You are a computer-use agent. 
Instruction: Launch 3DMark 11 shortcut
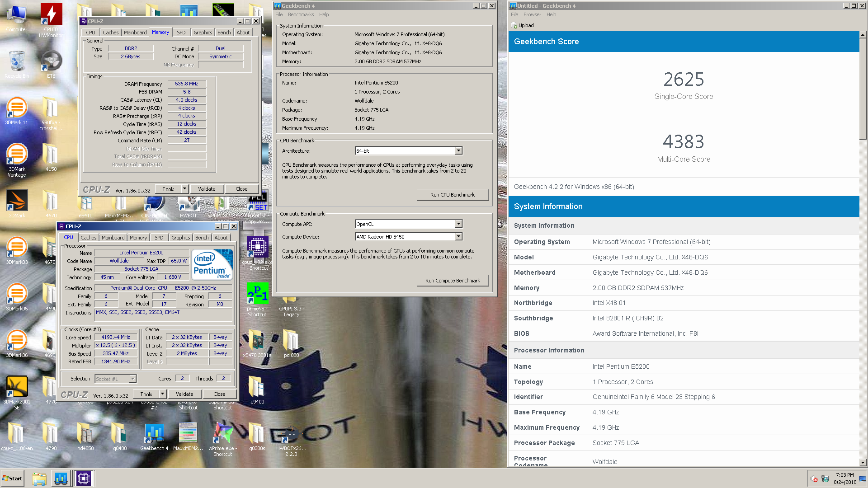17,111
